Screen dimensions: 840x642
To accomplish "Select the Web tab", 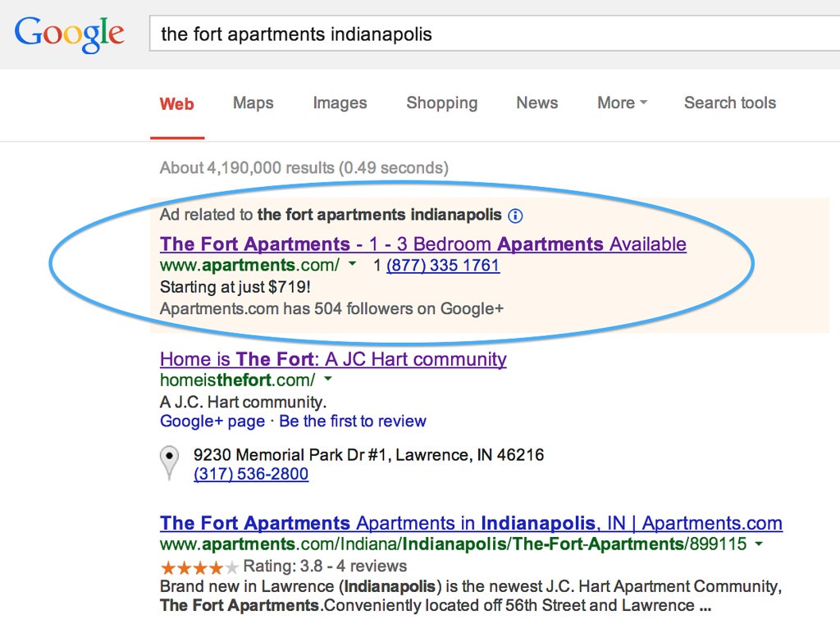I will click(x=177, y=104).
